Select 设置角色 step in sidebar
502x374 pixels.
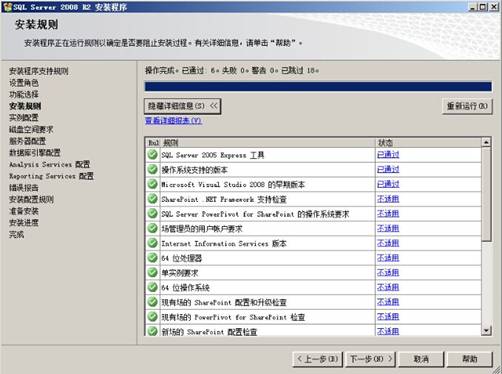(24, 83)
